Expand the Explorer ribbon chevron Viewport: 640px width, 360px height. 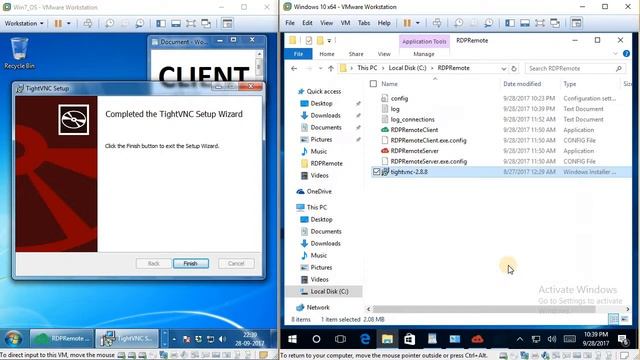615,54
